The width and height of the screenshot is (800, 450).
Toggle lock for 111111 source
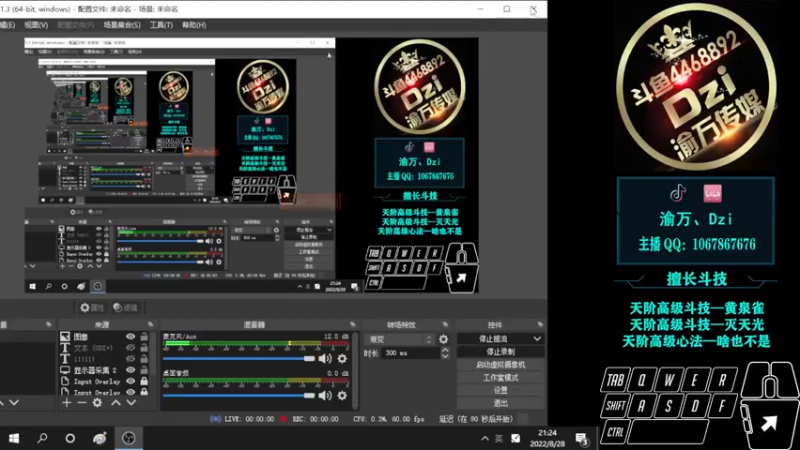(144, 359)
